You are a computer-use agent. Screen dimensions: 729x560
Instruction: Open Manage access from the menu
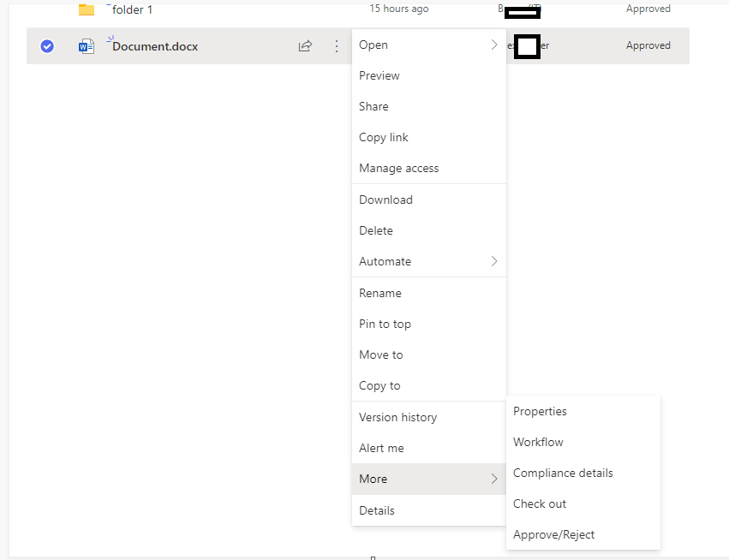428,168
